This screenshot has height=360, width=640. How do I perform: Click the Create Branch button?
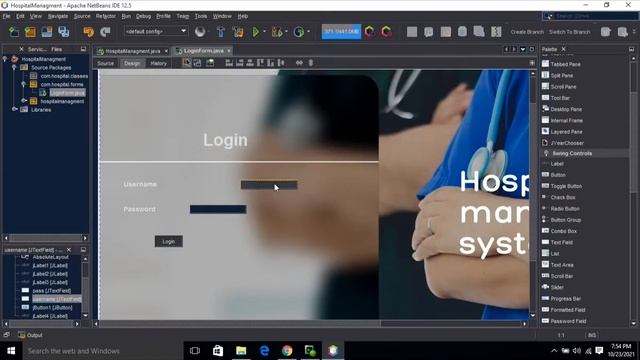click(x=527, y=32)
